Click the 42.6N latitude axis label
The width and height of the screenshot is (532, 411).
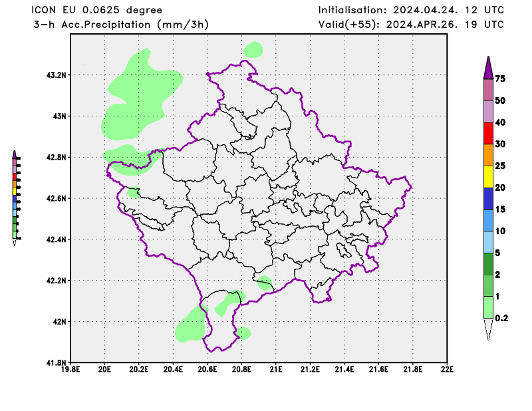56,198
